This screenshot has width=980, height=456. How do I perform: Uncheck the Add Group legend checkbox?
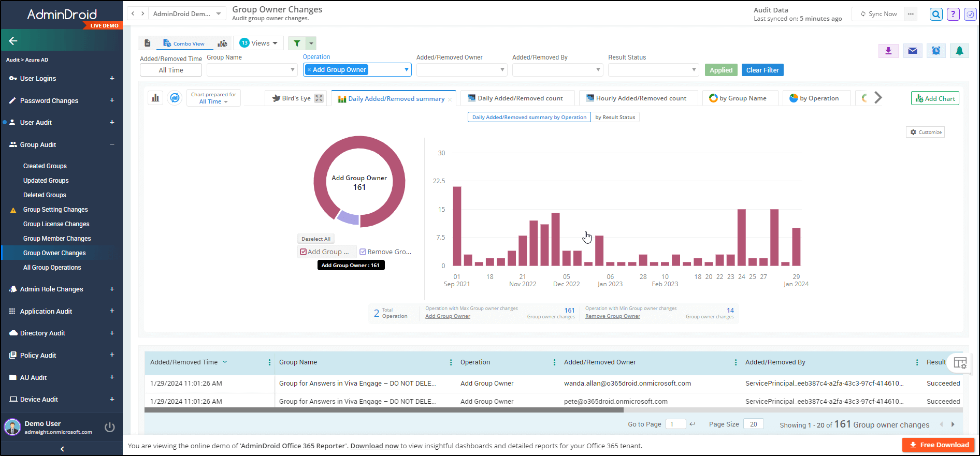pos(304,252)
